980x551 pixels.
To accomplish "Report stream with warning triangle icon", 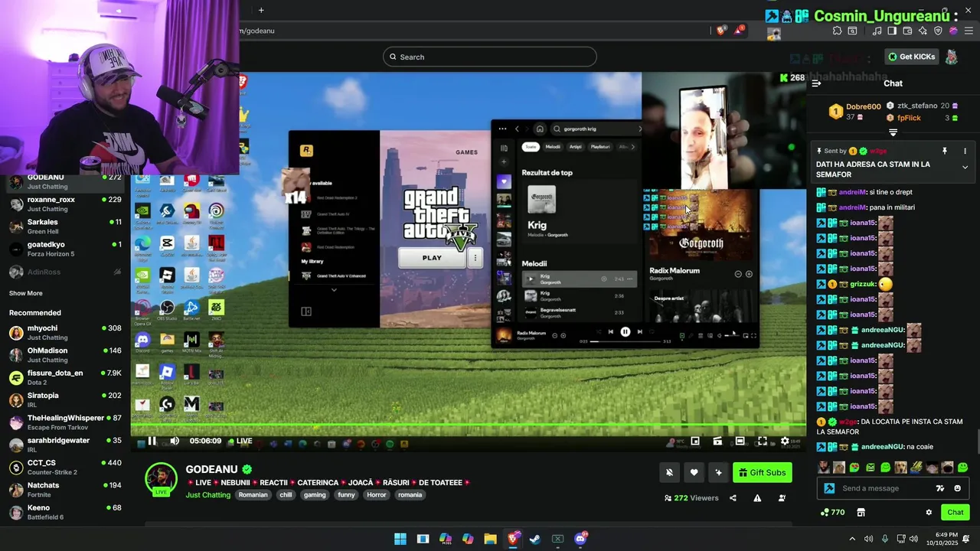I will (x=757, y=498).
